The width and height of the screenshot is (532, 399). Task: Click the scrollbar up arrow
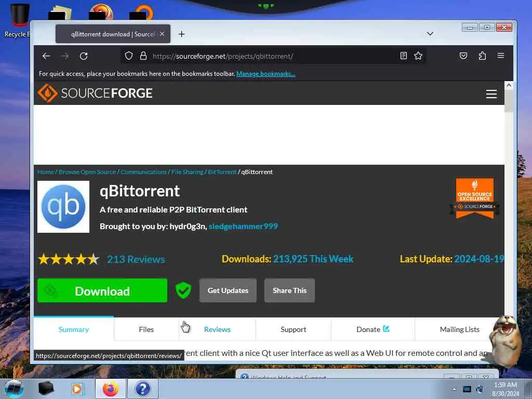pos(509,85)
